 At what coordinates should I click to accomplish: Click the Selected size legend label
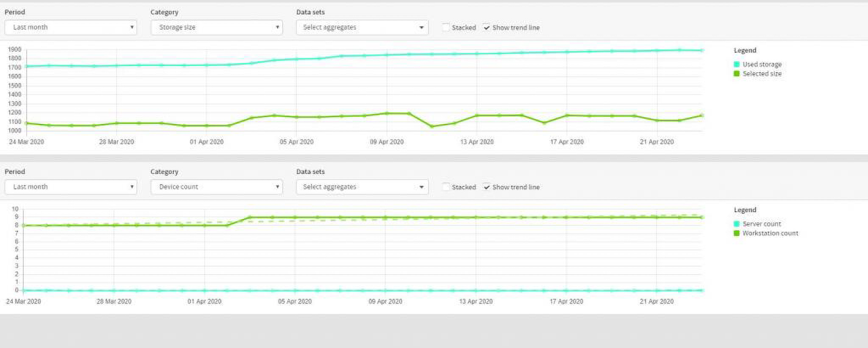click(762, 73)
